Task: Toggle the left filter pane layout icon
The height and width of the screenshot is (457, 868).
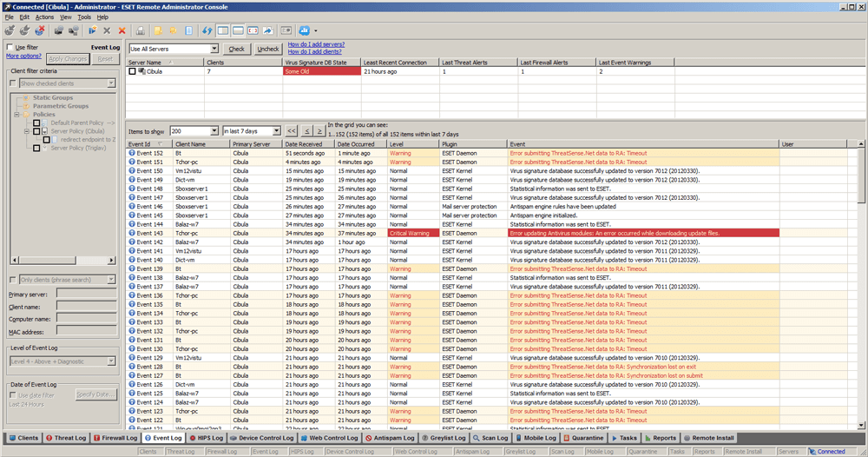Action: (223, 30)
